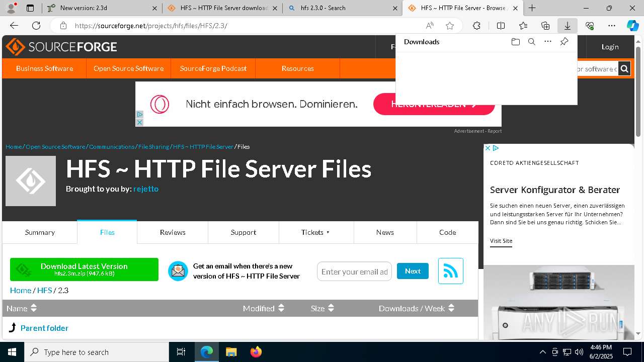The width and height of the screenshot is (644, 362).
Task: Close the banner ad X icon
Action: click(139, 122)
